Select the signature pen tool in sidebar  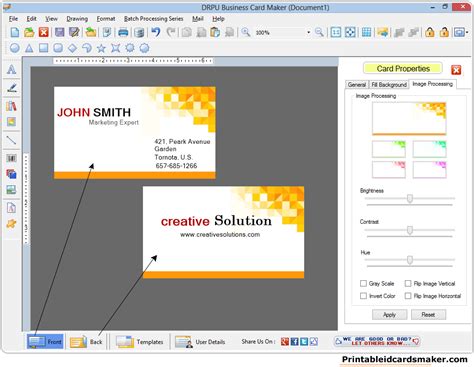coord(11,88)
